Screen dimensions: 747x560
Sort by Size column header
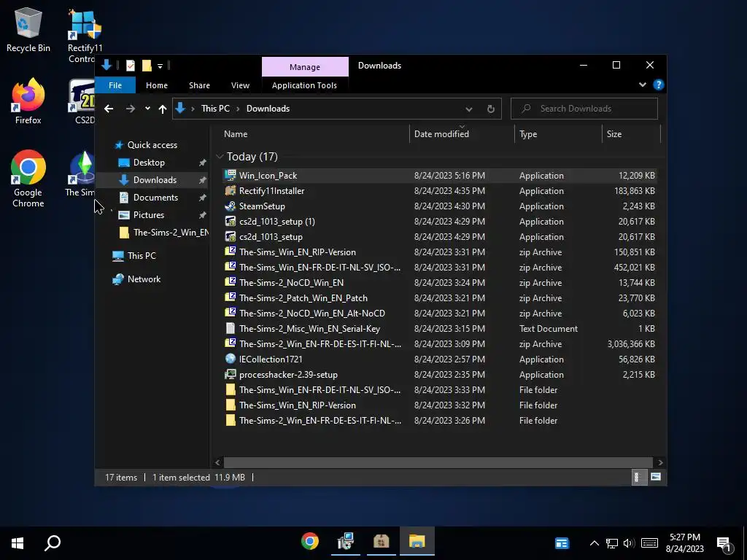point(631,134)
